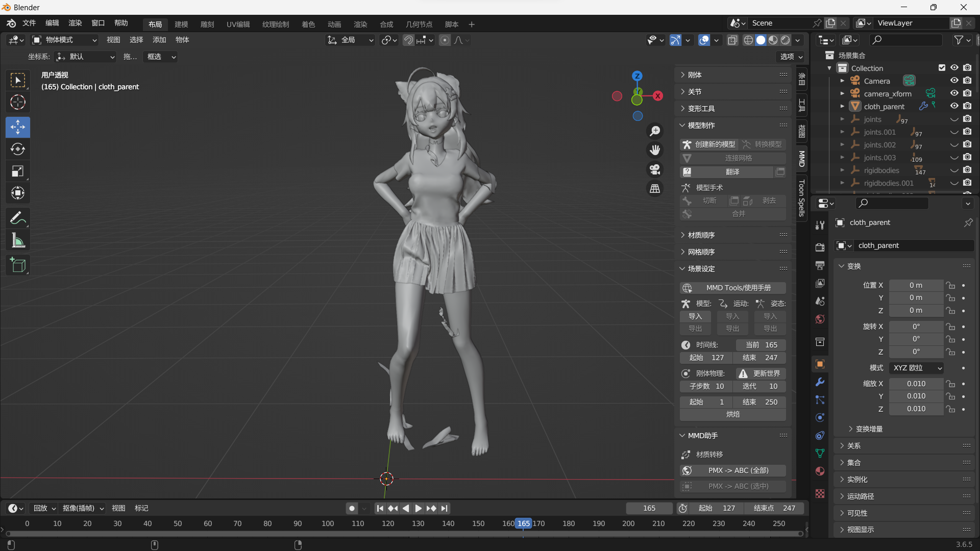Expand the Camera item in the outliner
Screen dimensions: 980x551
point(842,81)
